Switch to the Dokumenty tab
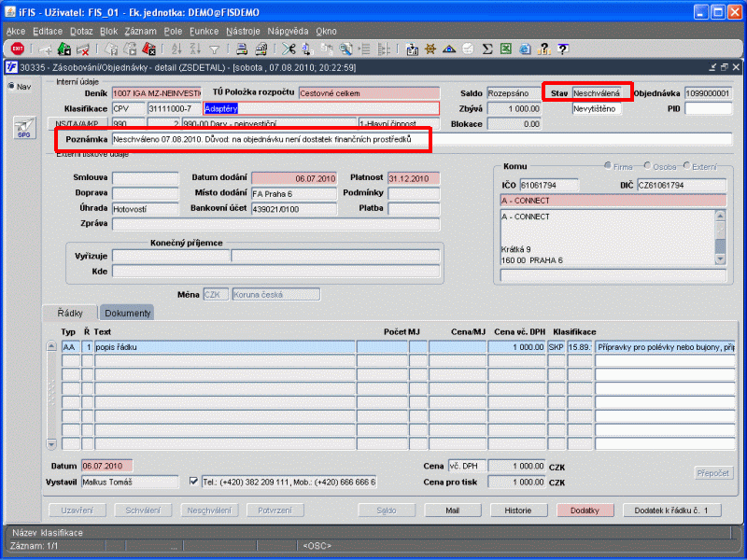Screen dimensions: 747x560 click(126, 313)
